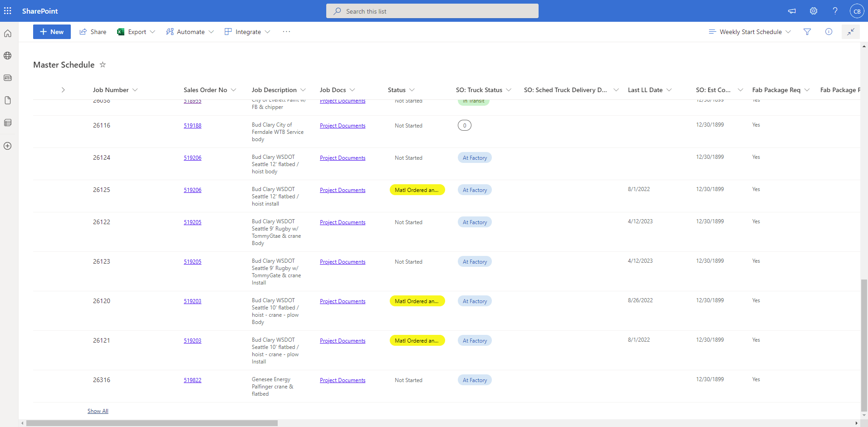
Task: Click the vertical scrollbar thumb
Action: click(x=864, y=345)
